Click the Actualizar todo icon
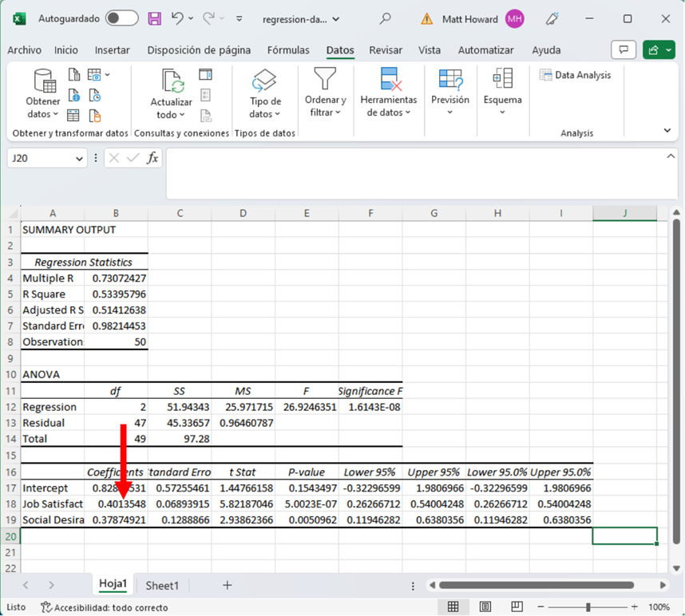685x616 pixels. pos(172,81)
